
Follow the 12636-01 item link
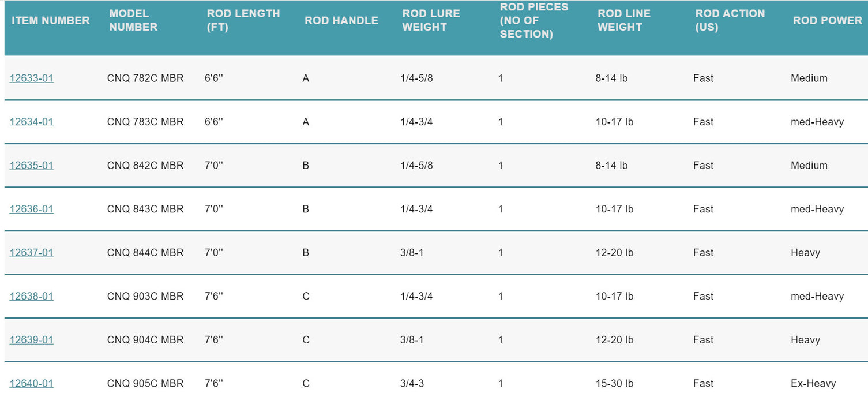[x=32, y=209]
